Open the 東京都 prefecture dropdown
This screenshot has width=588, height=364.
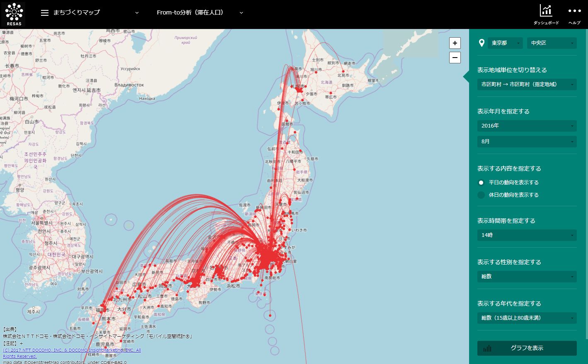[x=505, y=43]
